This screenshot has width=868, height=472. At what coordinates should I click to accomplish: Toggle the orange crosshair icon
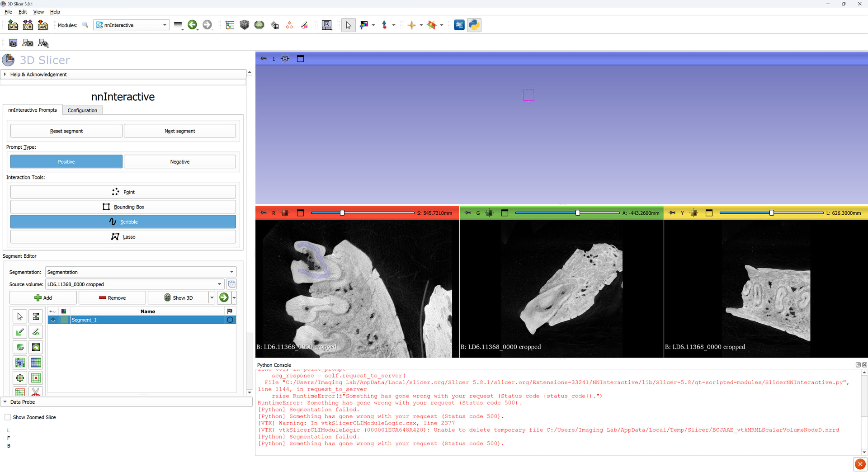pyautogui.click(x=411, y=25)
